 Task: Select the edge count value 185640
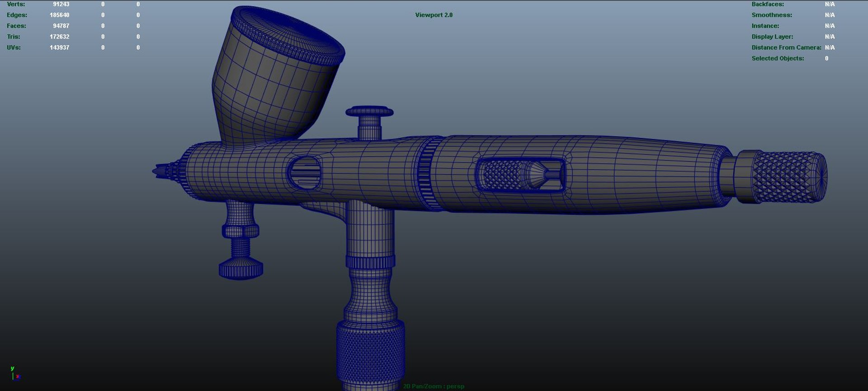tap(59, 15)
